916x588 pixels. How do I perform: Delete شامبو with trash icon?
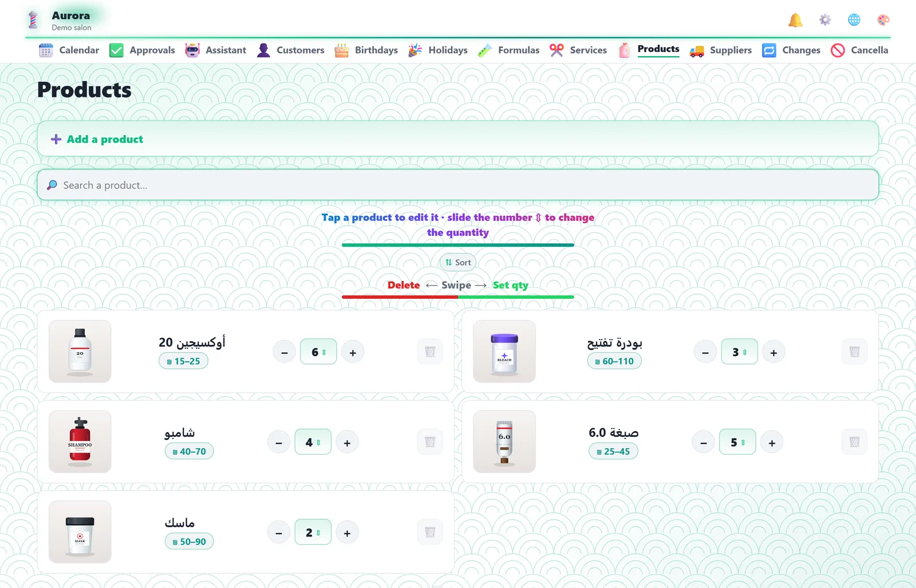tap(430, 442)
